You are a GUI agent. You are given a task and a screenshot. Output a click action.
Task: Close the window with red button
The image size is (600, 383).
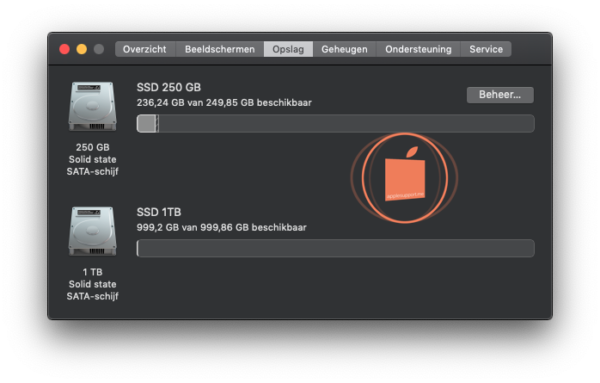(x=65, y=49)
